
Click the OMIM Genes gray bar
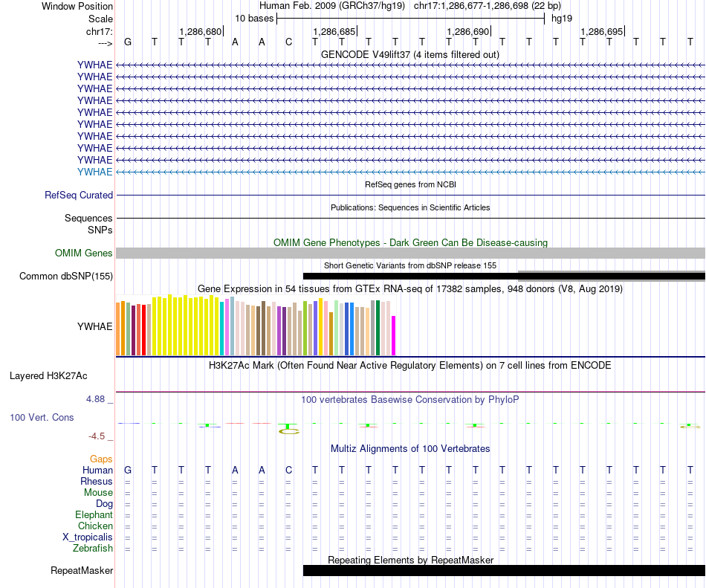pyautogui.click(x=411, y=253)
